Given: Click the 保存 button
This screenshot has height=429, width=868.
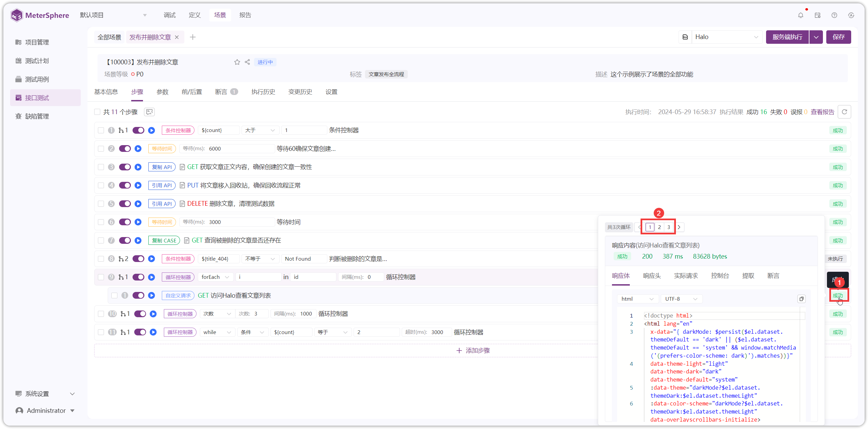Looking at the screenshot, I should point(838,37).
